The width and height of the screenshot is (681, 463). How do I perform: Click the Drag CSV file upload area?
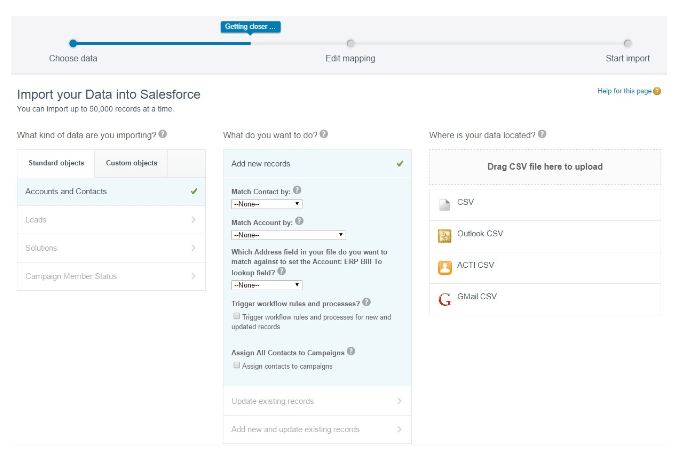[x=545, y=167]
